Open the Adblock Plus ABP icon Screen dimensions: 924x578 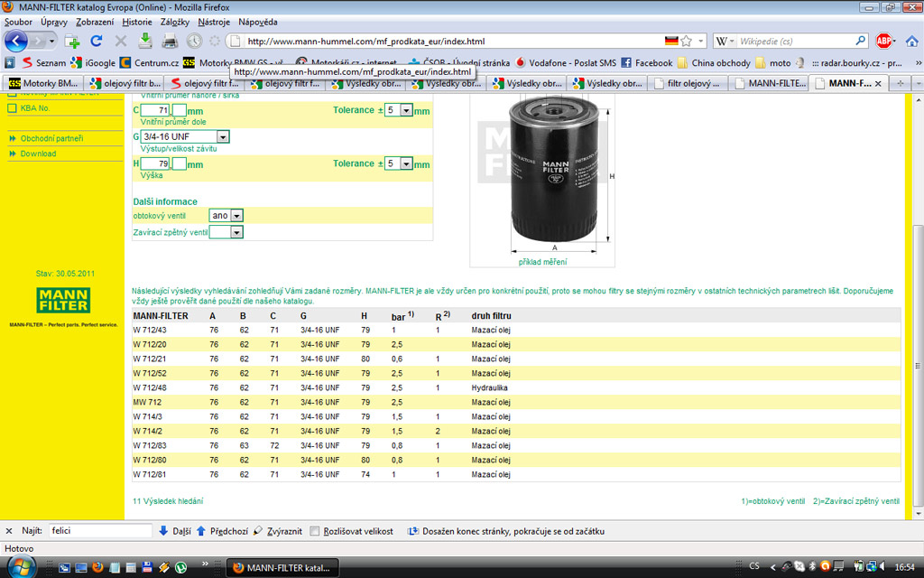pyautogui.click(x=884, y=41)
